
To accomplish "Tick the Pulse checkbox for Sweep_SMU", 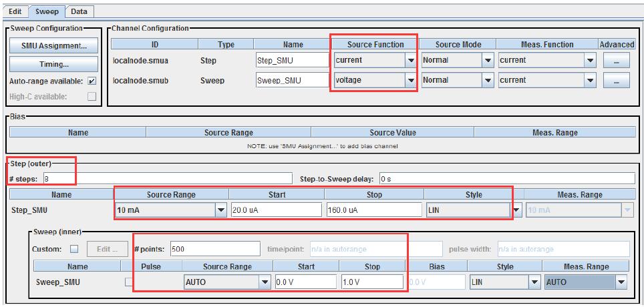I will [x=129, y=282].
